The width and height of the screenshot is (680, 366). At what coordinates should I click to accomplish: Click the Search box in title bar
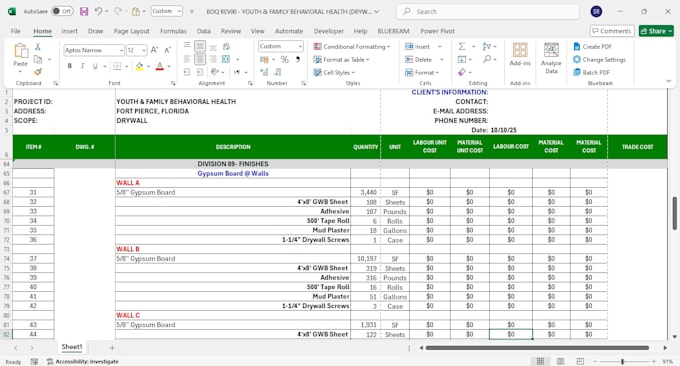click(x=488, y=12)
